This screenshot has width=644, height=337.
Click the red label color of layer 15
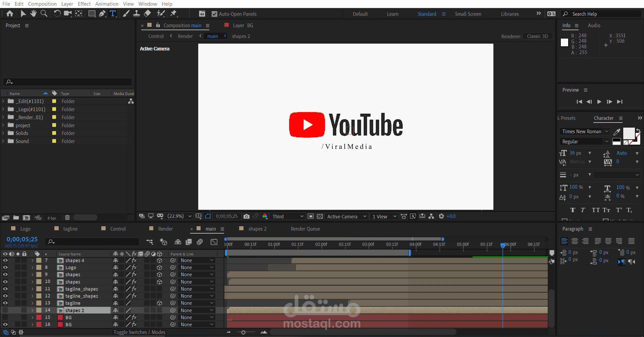point(39,318)
